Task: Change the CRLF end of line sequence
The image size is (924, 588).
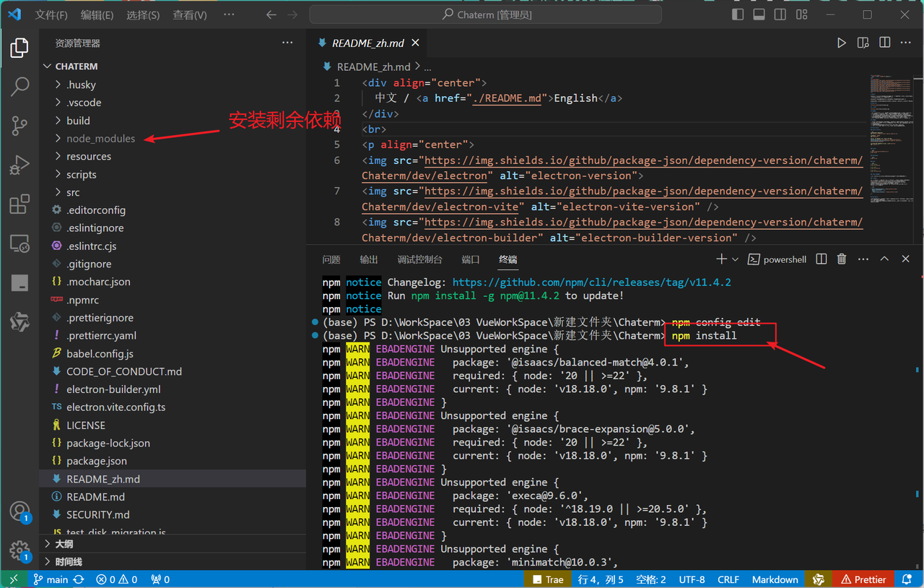Action: click(728, 579)
